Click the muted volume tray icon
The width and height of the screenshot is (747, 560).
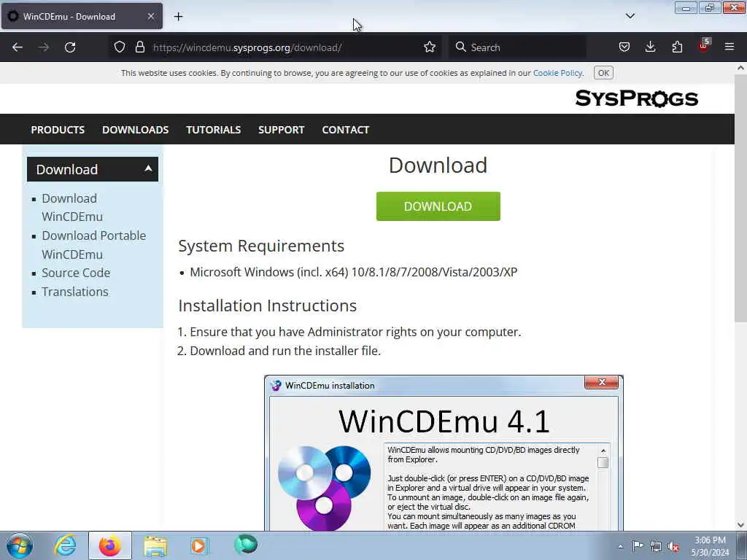(673, 547)
